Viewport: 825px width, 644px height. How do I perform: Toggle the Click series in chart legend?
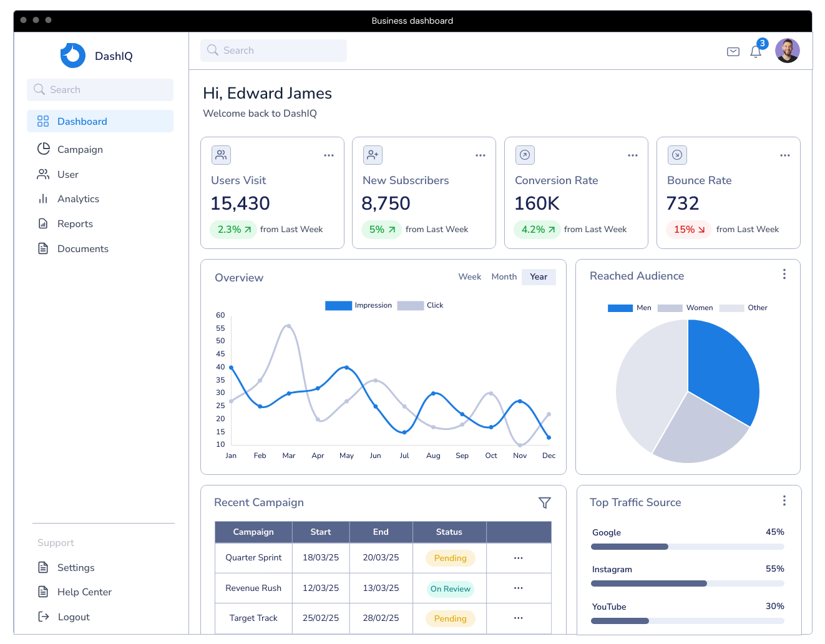pyautogui.click(x=420, y=305)
